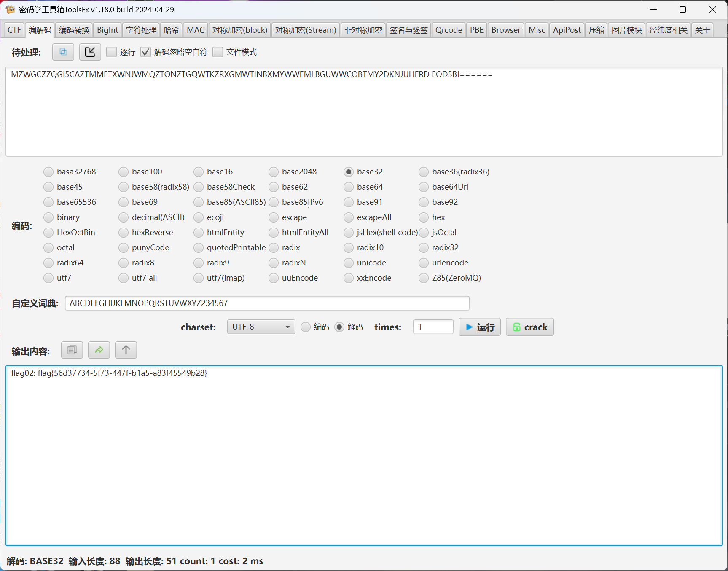
Task: Select the base64 encoding option
Action: [x=349, y=187]
